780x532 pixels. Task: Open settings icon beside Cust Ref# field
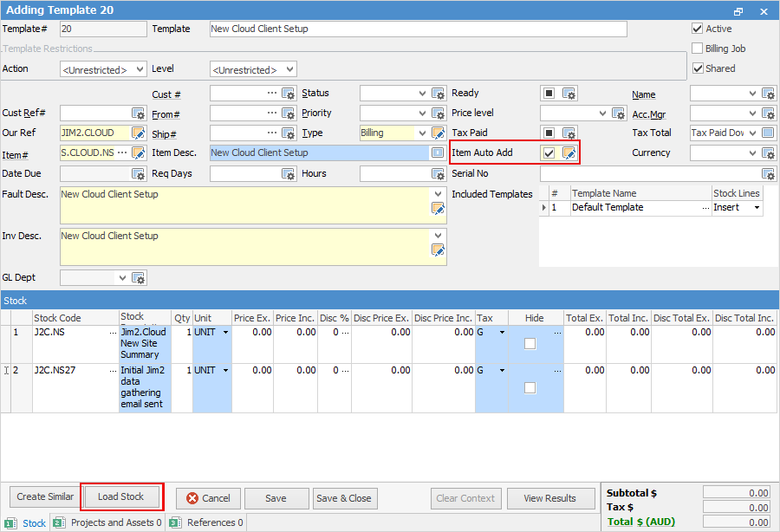point(139,114)
